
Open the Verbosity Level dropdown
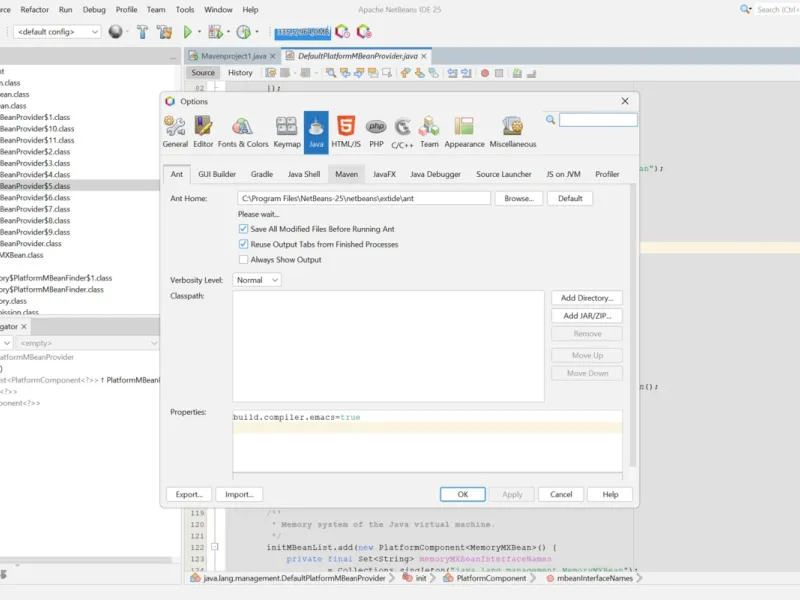257,280
